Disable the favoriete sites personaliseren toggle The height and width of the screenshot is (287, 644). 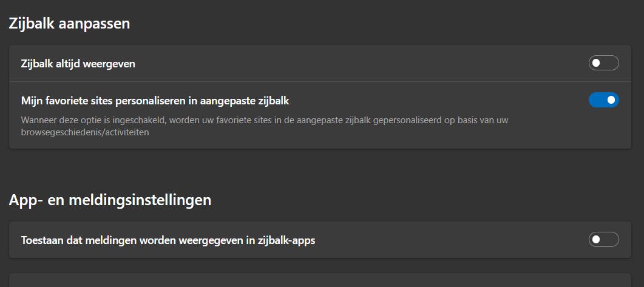pos(603,100)
